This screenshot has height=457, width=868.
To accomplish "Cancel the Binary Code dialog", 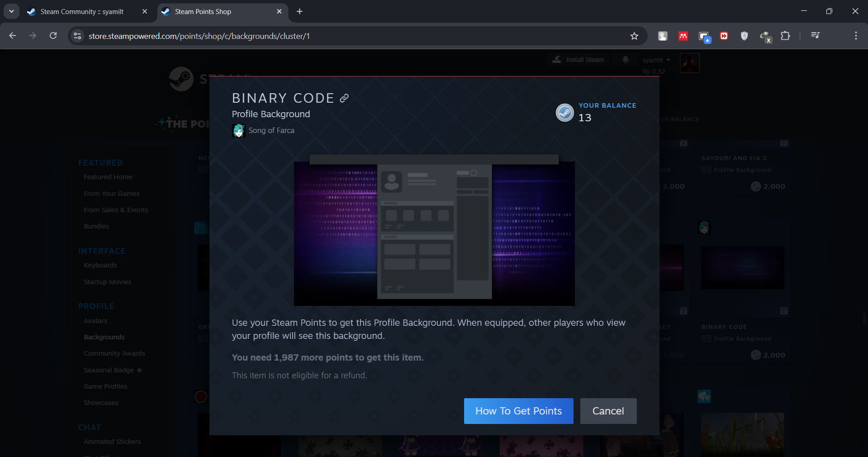I will (608, 411).
